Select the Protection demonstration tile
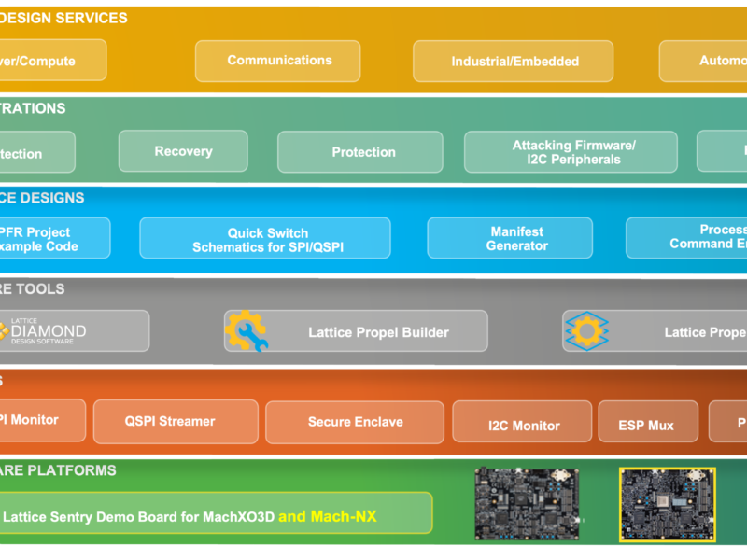The width and height of the screenshot is (747, 560). [361, 151]
